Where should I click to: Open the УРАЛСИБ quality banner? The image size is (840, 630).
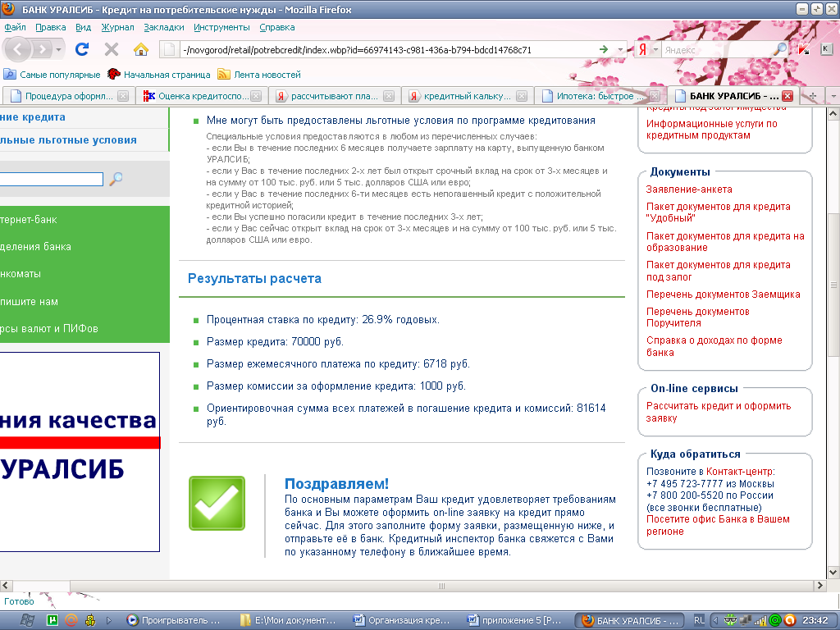tap(80, 452)
